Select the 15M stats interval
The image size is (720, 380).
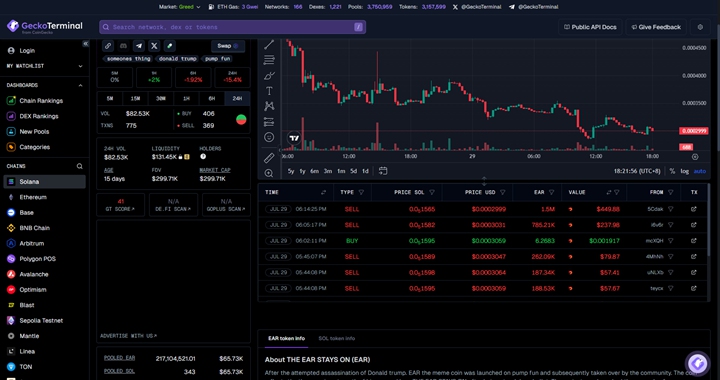135,99
